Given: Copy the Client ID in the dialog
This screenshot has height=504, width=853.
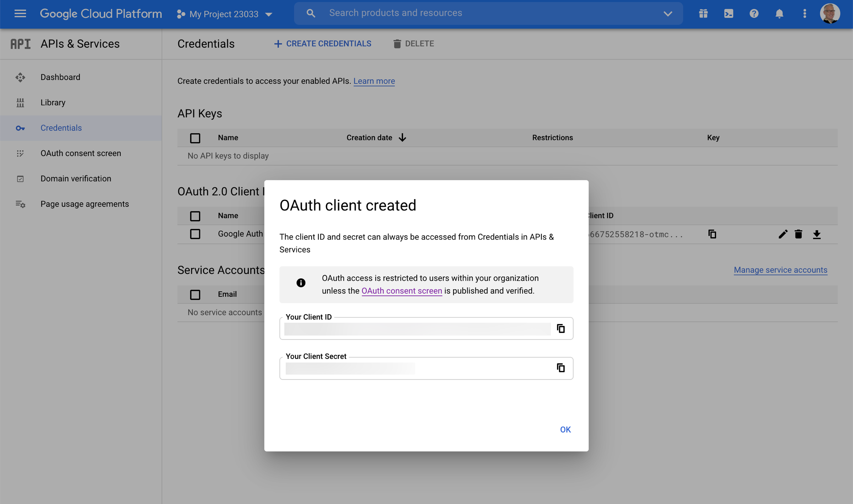Looking at the screenshot, I should coord(561,328).
